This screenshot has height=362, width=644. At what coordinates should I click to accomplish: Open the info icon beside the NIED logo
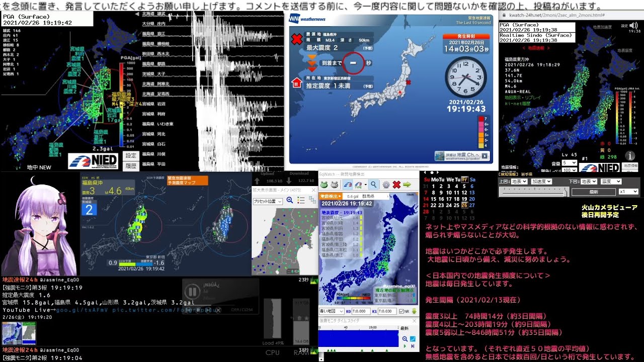click(x=629, y=156)
